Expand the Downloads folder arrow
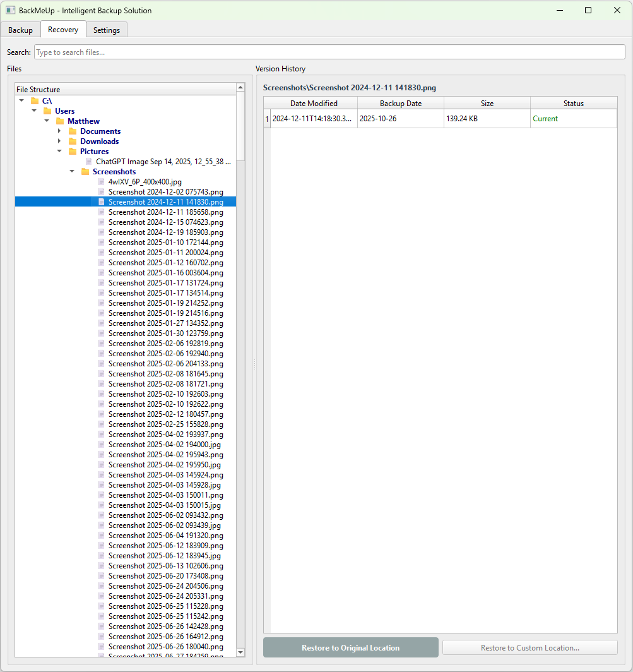This screenshot has height=672, width=633. (59, 141)
